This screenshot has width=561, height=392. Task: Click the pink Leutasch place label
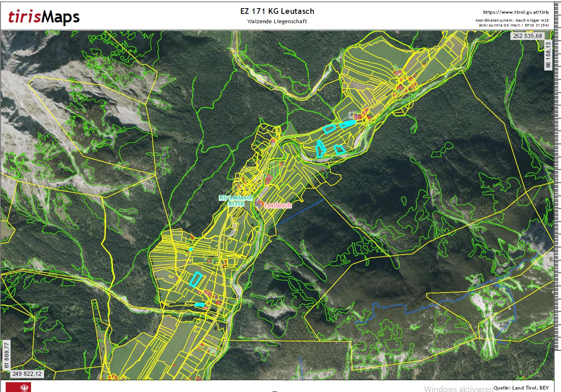pyautogui.click(x=278, y=205)
